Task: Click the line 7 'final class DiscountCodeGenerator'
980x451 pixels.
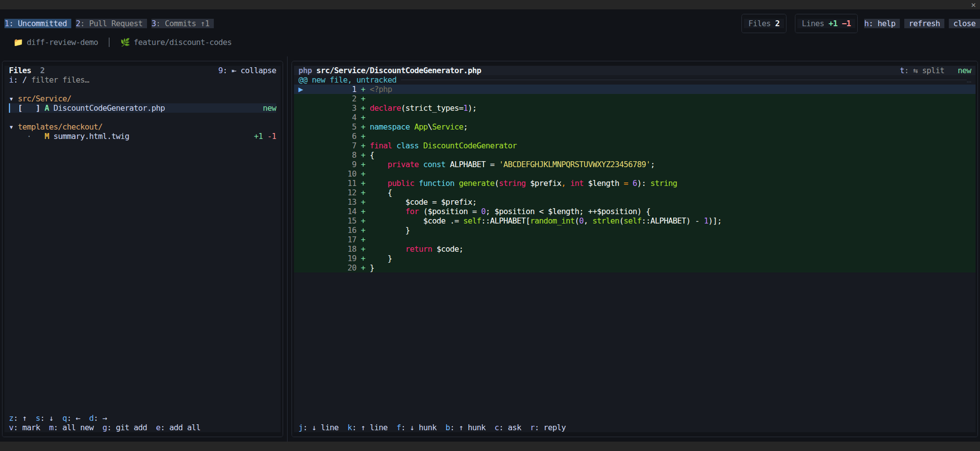Action: [x=443, y=146]
